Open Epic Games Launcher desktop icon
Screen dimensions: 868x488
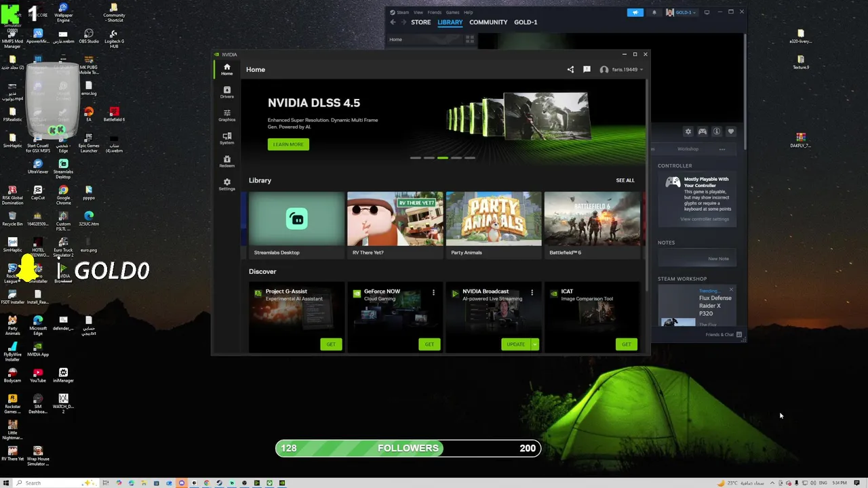[89, 141]
